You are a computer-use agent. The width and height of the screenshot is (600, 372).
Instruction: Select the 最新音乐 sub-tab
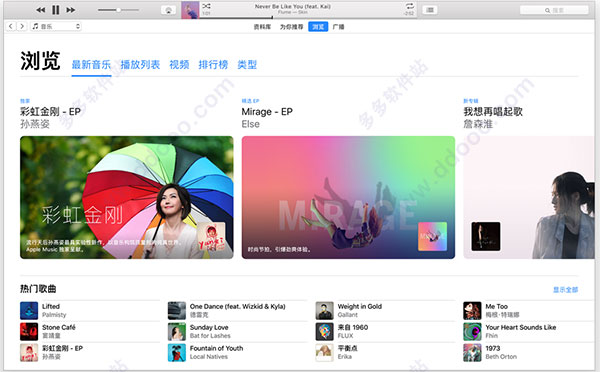(91, 65)
